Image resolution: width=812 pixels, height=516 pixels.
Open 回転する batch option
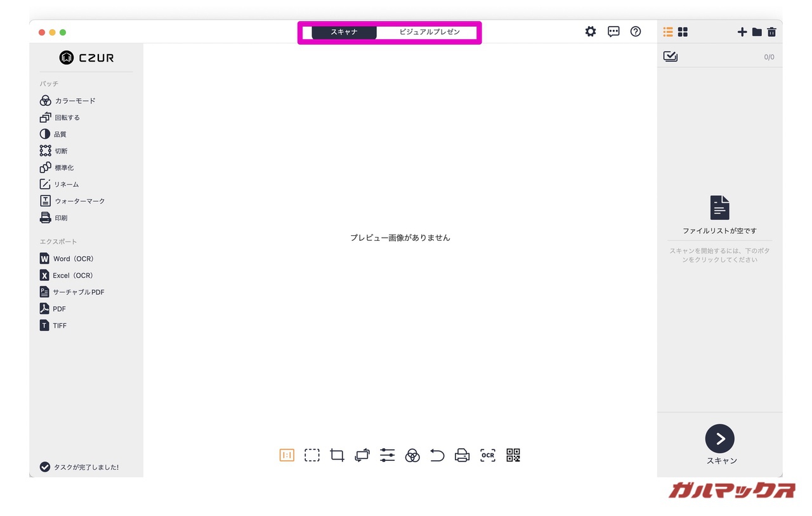[x=60, y=117]
